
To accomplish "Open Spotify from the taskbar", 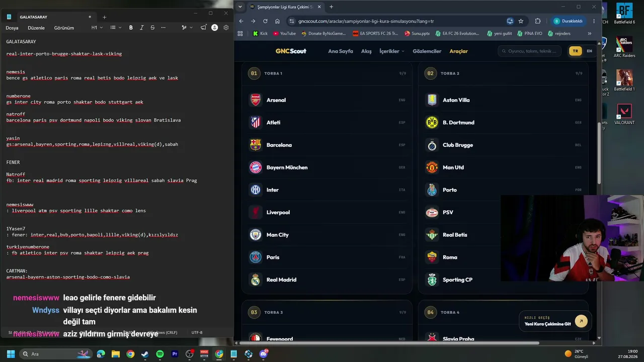I will pyautogui.click(x=160, y=354).
